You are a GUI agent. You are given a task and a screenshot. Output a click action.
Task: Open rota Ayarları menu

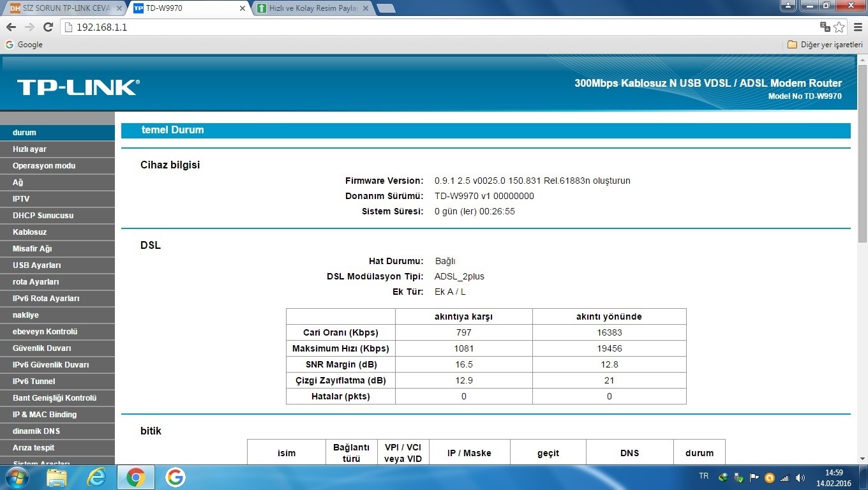(57, 281)
